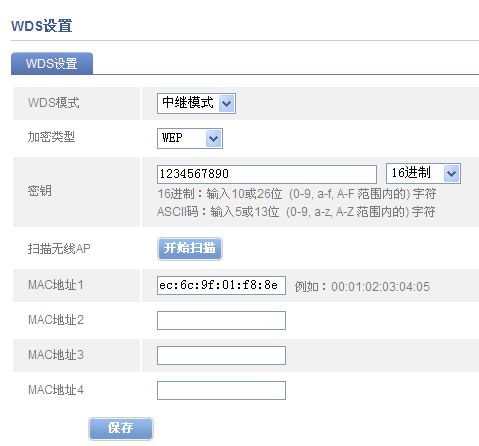This screenshot has width=479, height=446.
Task: Click the 16进制 key length hint text
Action: pos(297,194)
